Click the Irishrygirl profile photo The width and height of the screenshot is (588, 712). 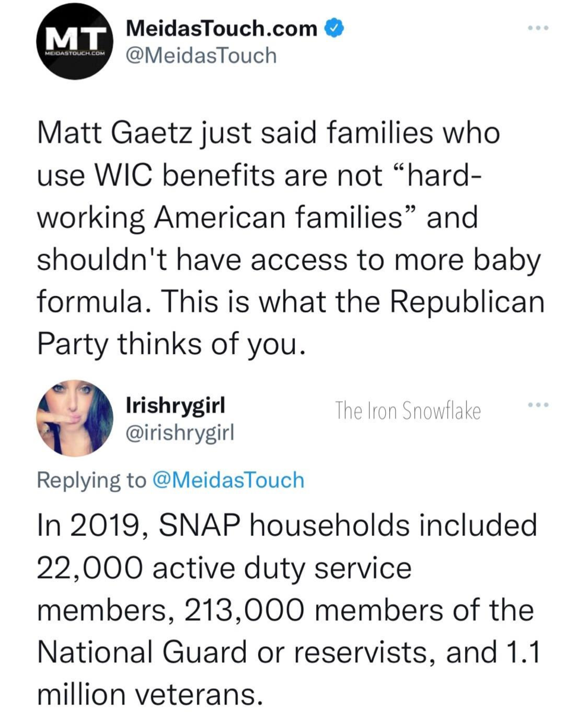[x=75, y=418]
